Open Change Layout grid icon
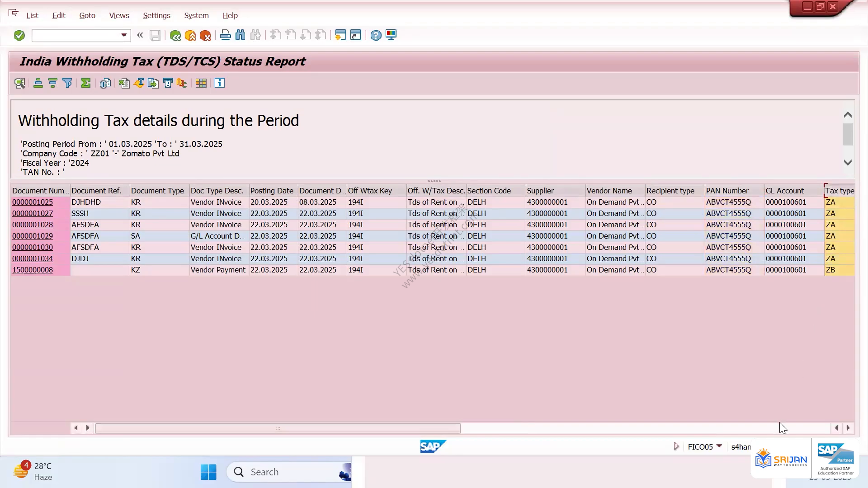The height and width of the screenshot is (488, 868). point(201,83)
